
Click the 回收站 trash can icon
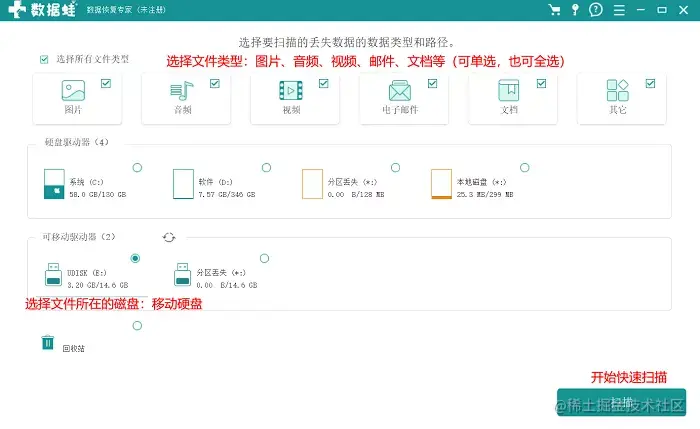point(48,342)
